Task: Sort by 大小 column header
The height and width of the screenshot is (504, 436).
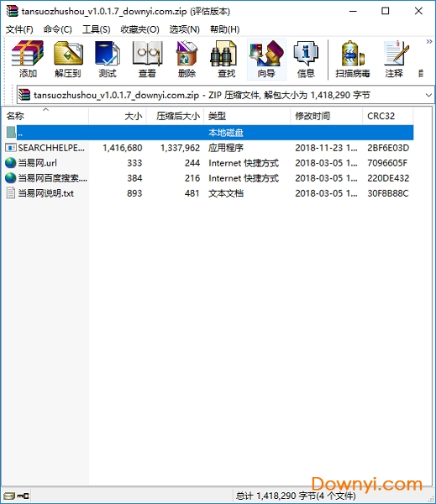Action: [118, 116]
